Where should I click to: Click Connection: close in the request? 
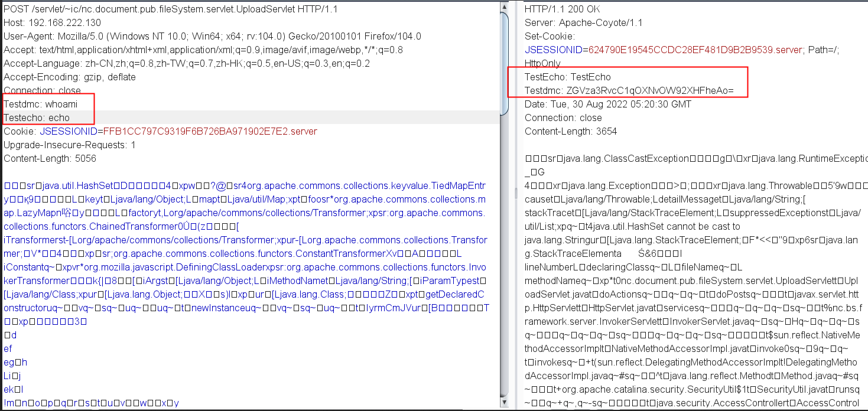coord(42,90)
